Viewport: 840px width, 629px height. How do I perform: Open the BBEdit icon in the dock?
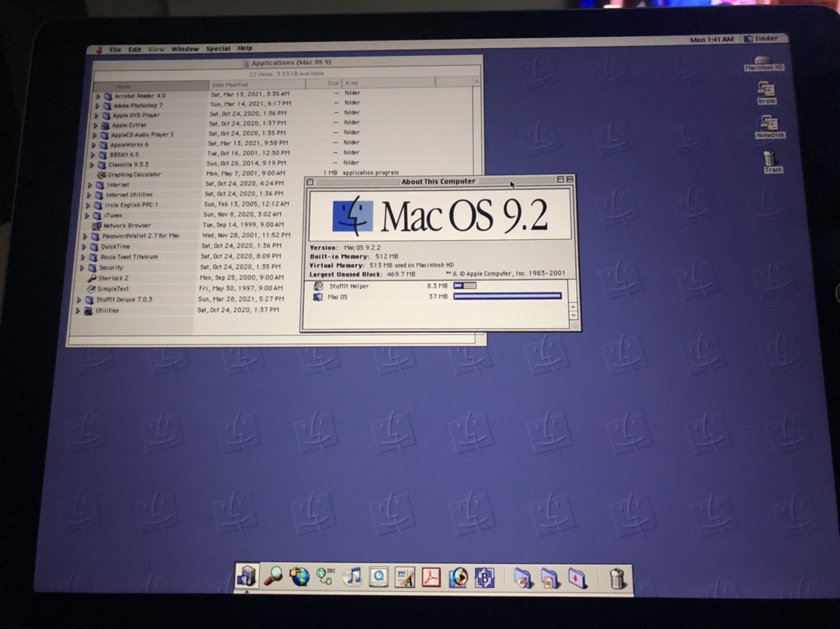point(484,578)
